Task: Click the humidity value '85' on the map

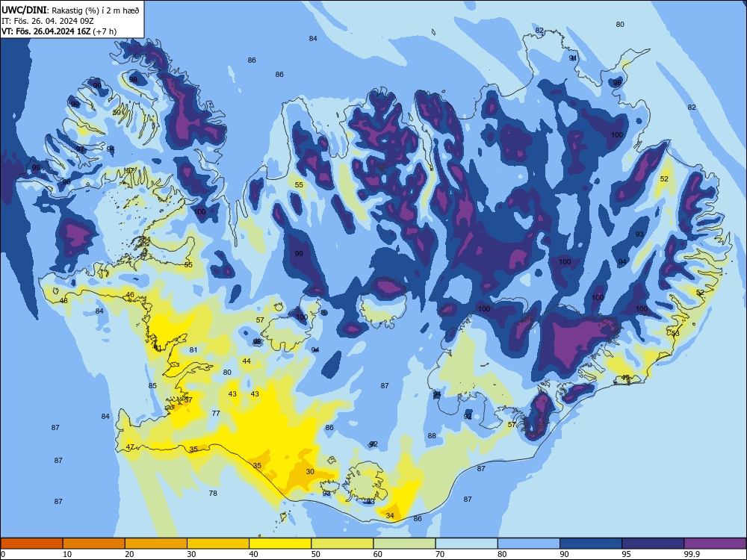Action: tap(152, 386)
